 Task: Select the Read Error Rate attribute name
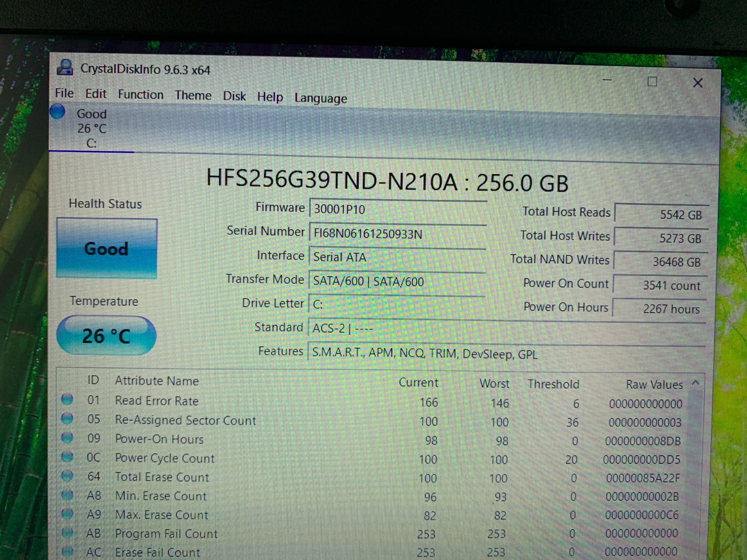[x=157, y=400]
